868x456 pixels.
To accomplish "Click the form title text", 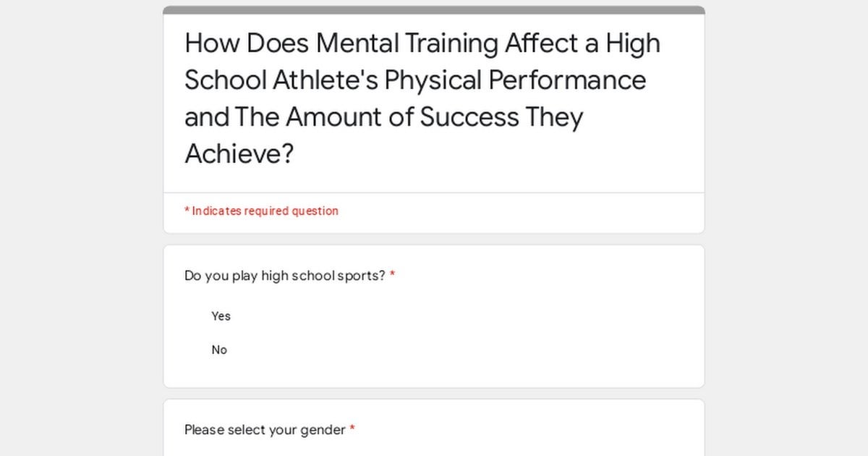I will point(422,98).
